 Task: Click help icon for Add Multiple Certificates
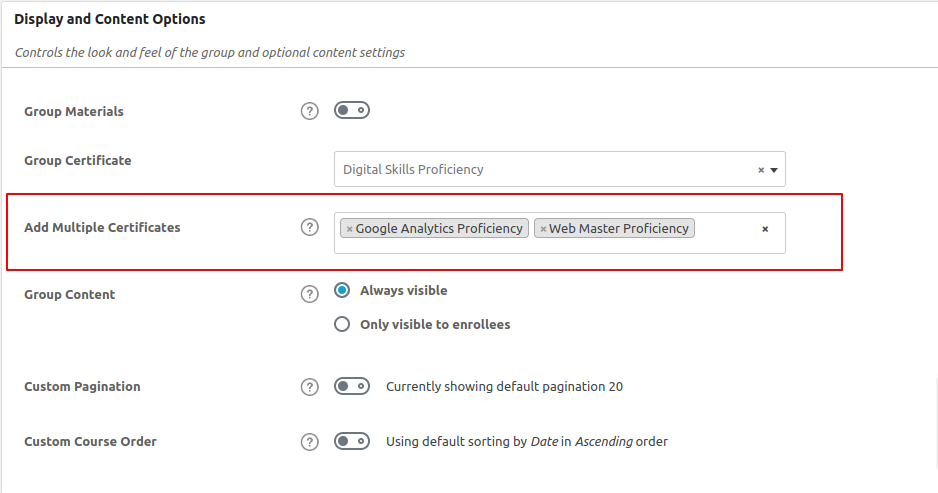309,227
